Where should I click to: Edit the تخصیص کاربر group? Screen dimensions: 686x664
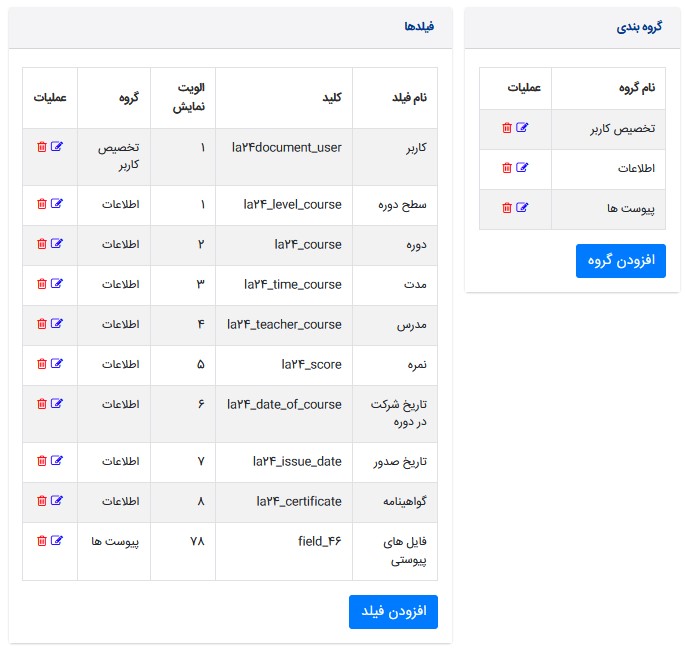click(x=523, y=128)
